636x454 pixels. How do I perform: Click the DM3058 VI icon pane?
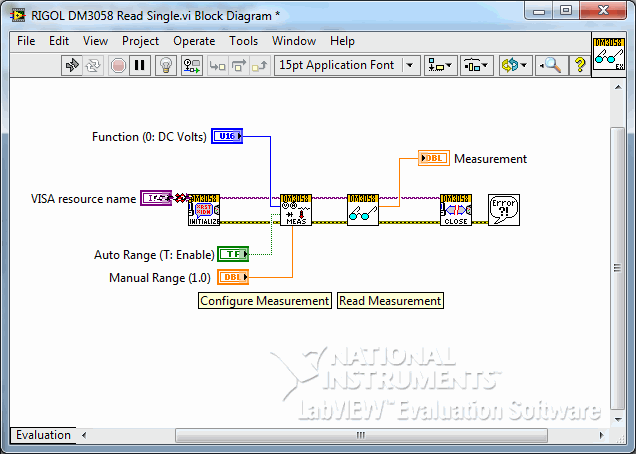click(x=608, y=54)
